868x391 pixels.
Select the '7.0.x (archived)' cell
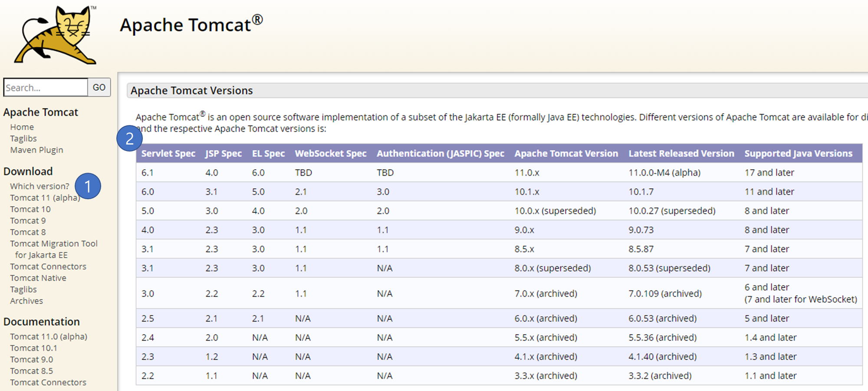pyautogui.click(x=546, y=293)
